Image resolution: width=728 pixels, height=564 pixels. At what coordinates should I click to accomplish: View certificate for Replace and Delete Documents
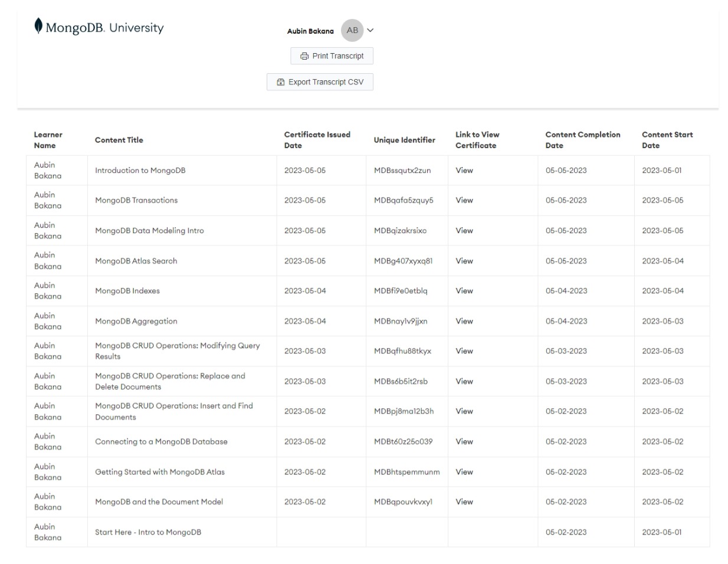click(464, 382)
